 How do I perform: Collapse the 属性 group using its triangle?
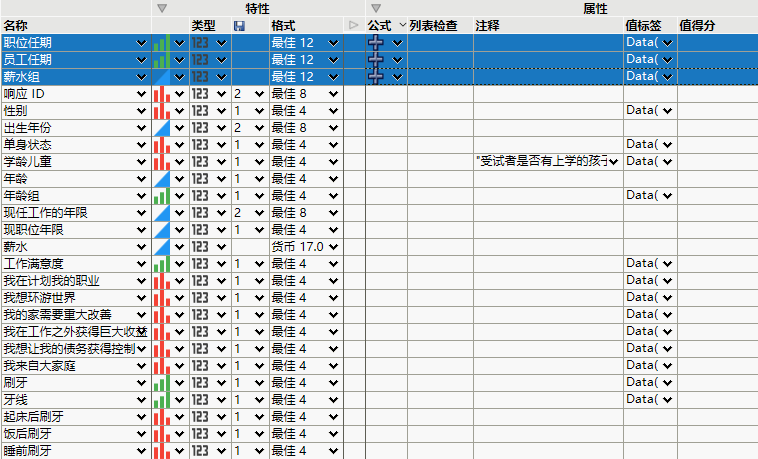click(376, 8)
